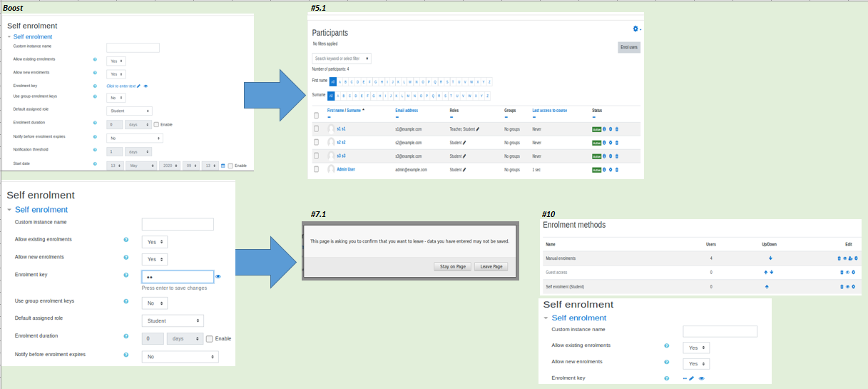
Task: Open help icon for Notification threshold in Boost panel
Action: coord(95,151)
